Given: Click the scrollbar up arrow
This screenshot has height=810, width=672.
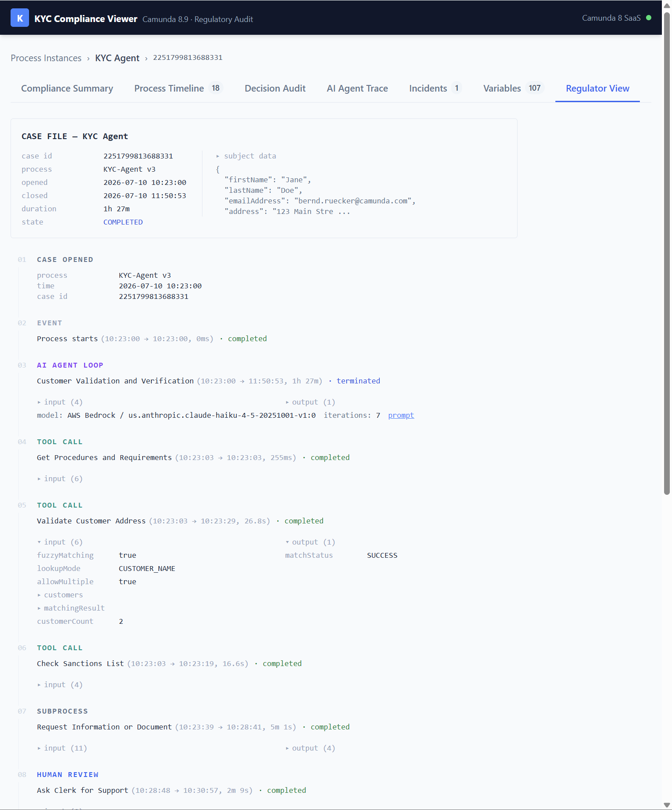Looking at the screenshot, I should pos(667,5).
